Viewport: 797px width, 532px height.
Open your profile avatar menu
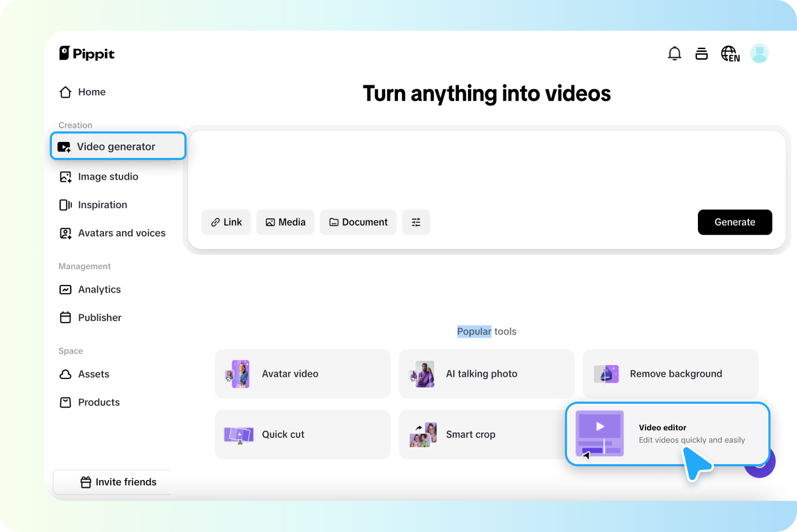point(759,53)
